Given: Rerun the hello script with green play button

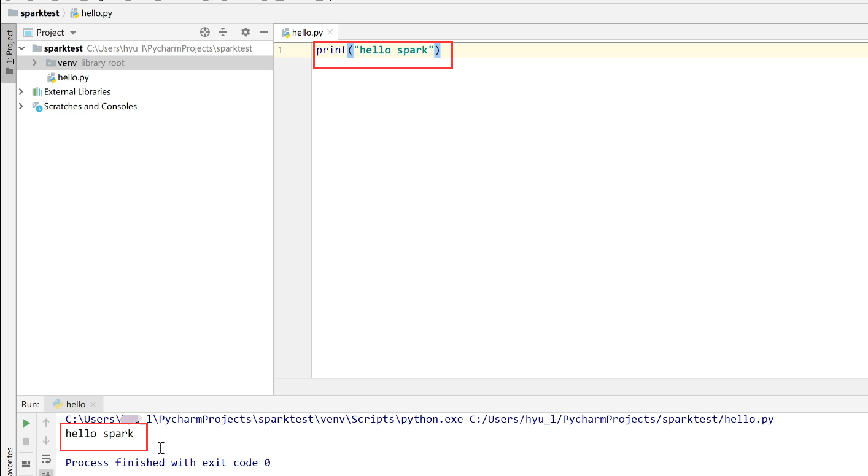Looking at the screenshot, I should coord(26,423).
